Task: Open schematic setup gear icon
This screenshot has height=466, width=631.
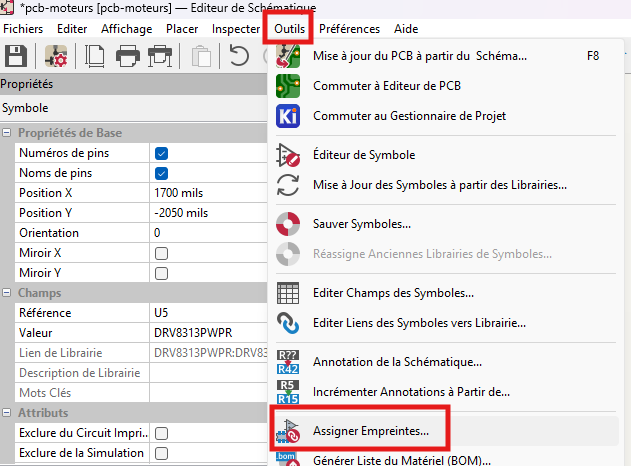Action: [x=56, y=56]
